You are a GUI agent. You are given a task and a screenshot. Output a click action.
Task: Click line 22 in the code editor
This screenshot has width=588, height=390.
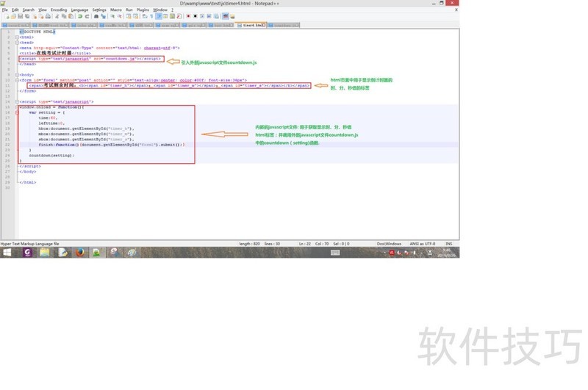[x=110, y=145]
